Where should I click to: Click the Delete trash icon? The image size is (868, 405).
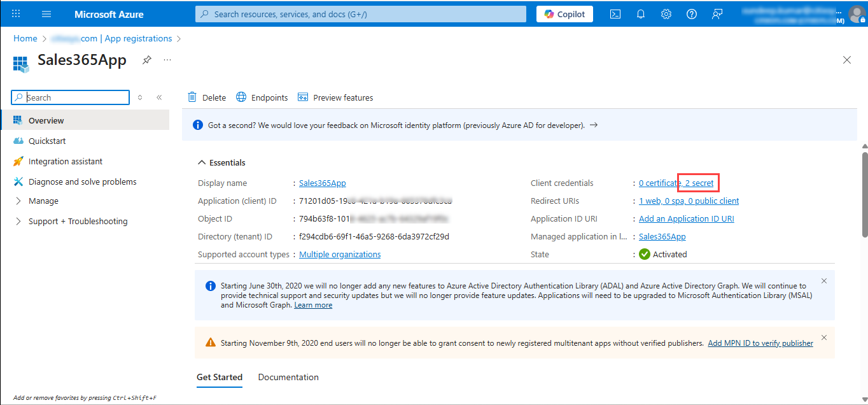pos(192,97)
